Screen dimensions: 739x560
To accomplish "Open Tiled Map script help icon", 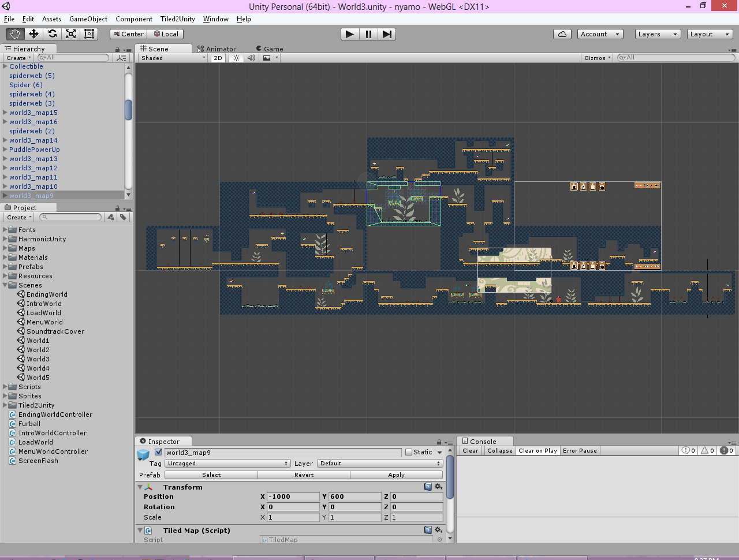I will 428,530.
